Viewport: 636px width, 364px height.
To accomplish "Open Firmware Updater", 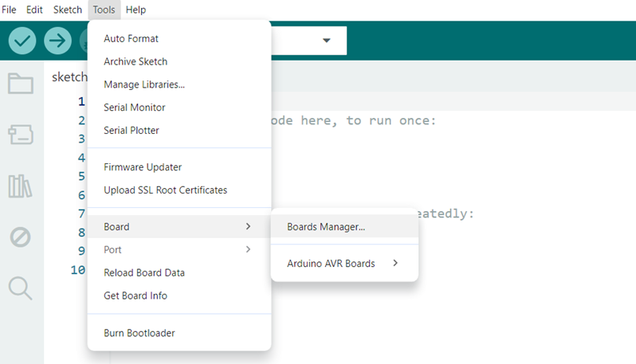I will point(179,167).
